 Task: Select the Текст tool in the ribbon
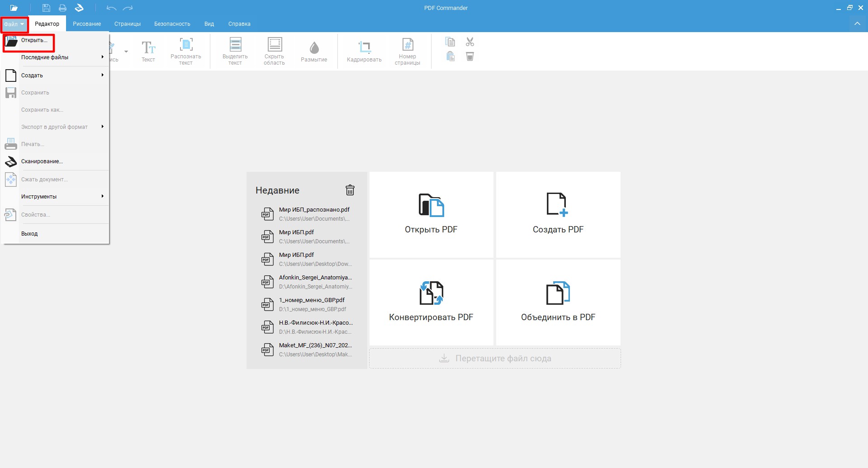(148, 51)
